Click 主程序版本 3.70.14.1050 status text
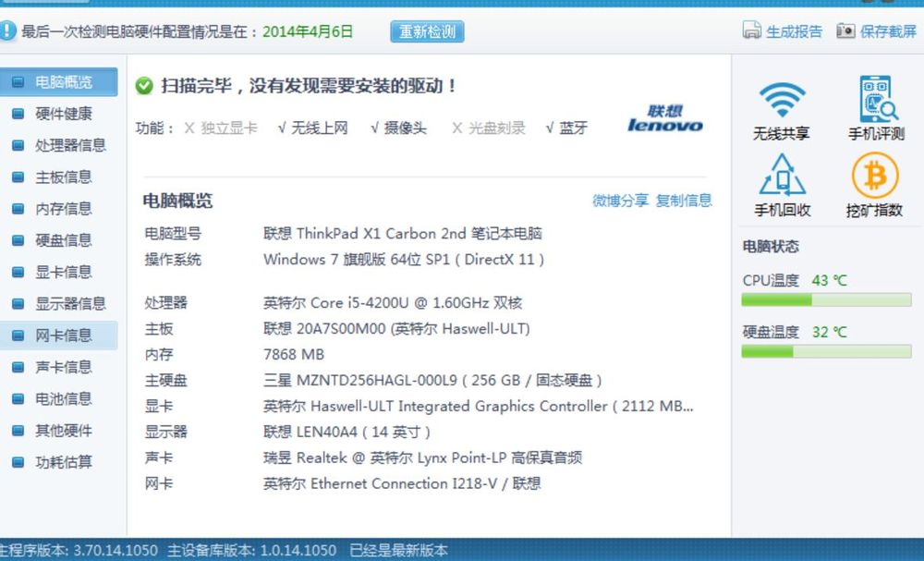The height and width of the screenshot is (561, 924). (x=79, y=551)
